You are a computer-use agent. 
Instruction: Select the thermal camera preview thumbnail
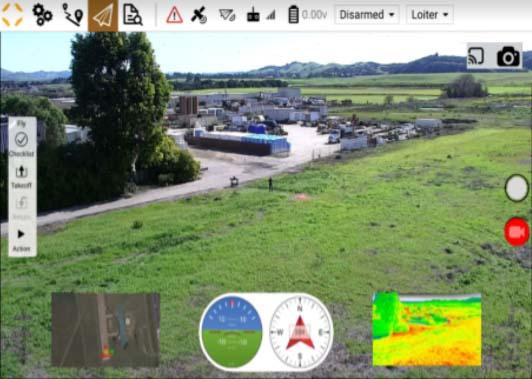(x=427, y=329)
